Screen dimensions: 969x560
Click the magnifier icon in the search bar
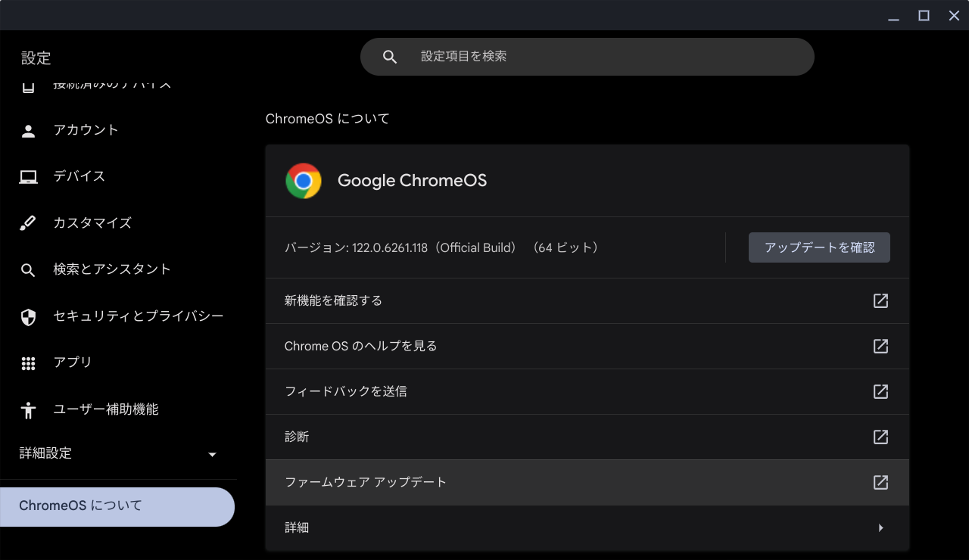[390, 56]
